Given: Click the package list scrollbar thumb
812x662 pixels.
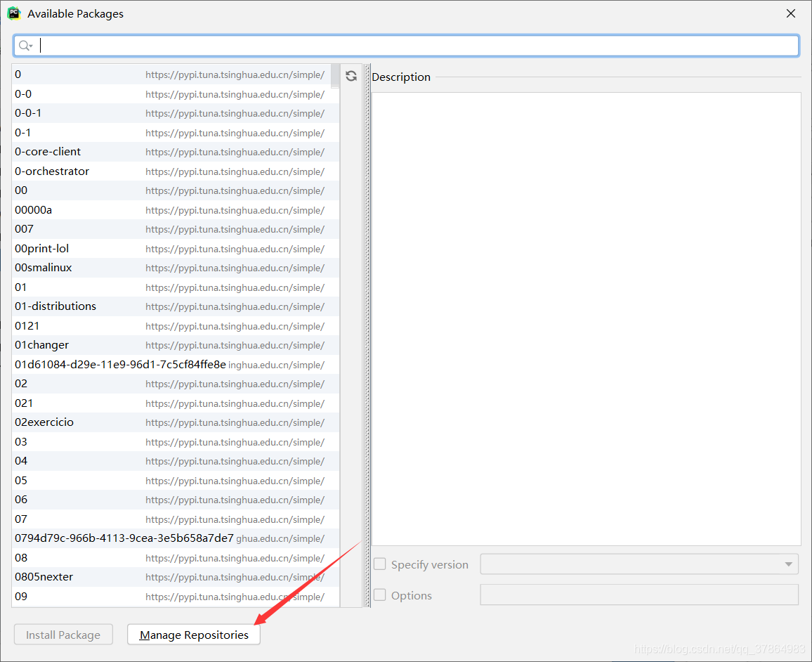Looking at the screenshot, I should (335, 76).
